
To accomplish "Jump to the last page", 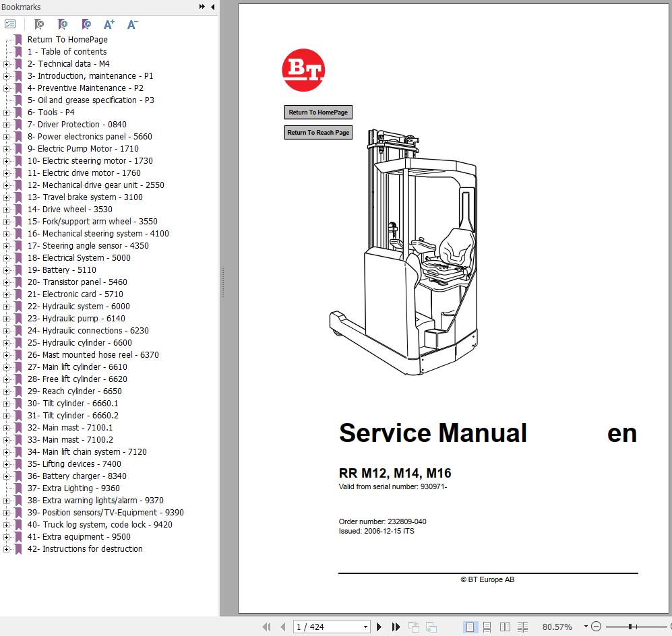I will coord(396,627).
